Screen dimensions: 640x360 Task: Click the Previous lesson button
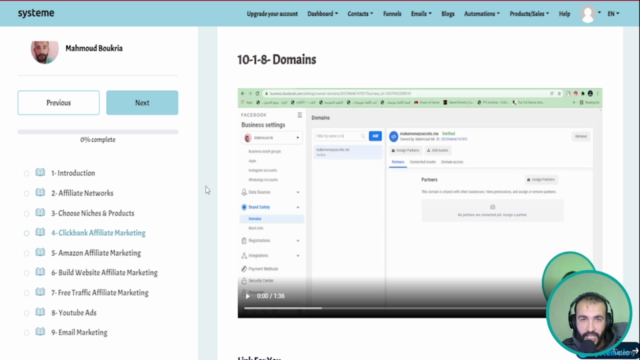58,102
